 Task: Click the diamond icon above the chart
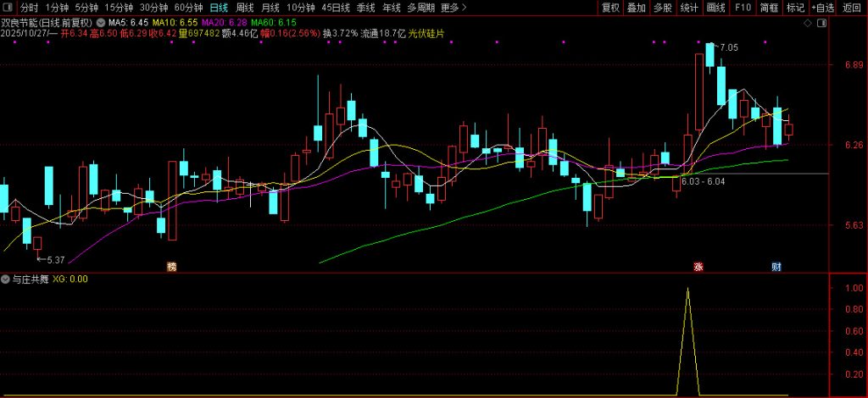click(808, 23)
